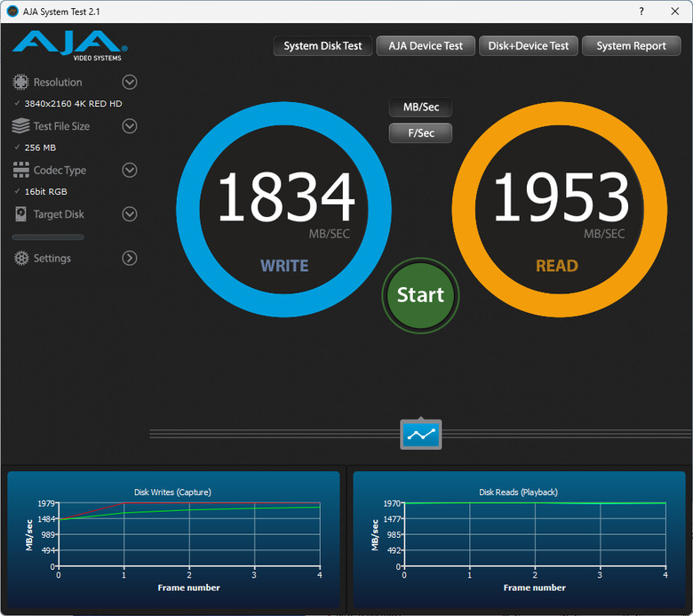The height and width of the screenshot is (616, 693).
Task: Toggle the graph view chart icon
Action: pyautogui.click(x=421, y=435)
